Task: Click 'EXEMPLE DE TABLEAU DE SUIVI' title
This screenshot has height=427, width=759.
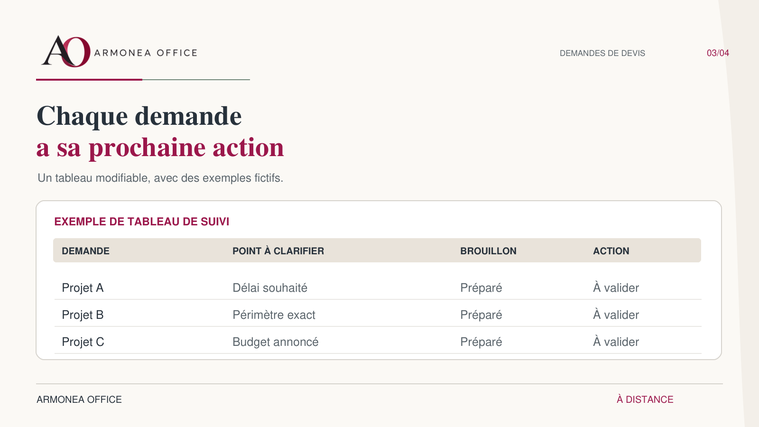Action: [x=142, y=222]
